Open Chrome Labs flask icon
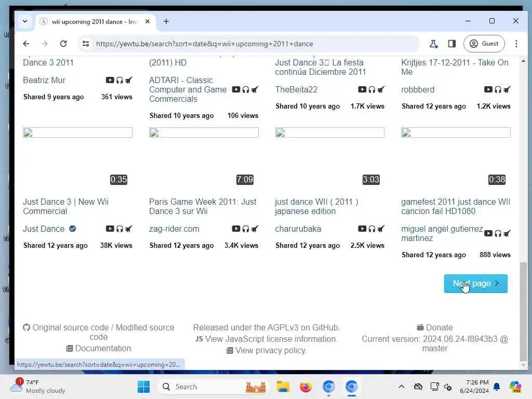Screen dimensions: 532x399 [x=433, y=44]
